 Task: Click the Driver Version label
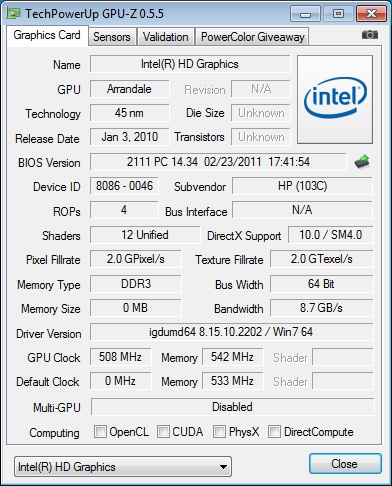49,333
